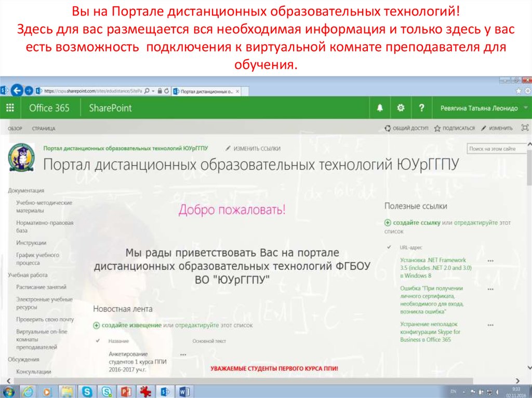Open Windows Media Player from the taskbar
The width and height of the screenshot is (532, 398).
click(47, 392)
